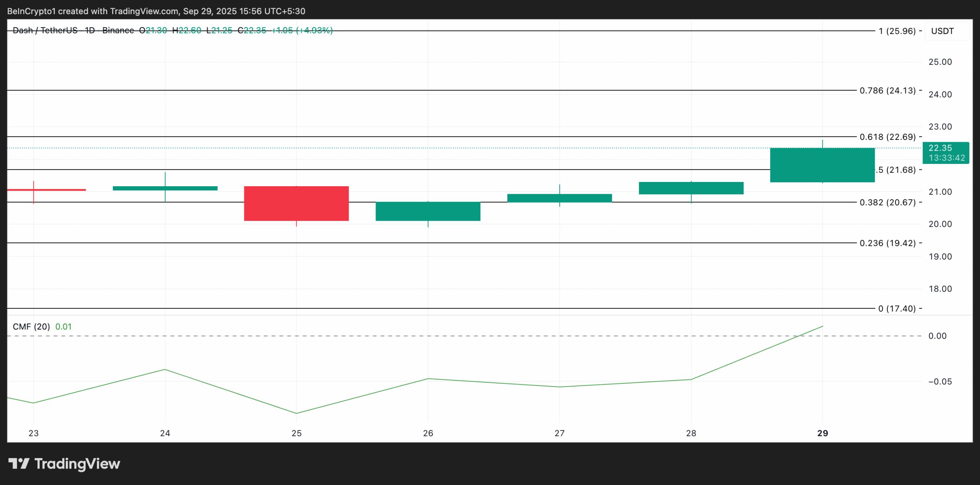
Task: Click the CMF (20) indicator label
Action: 31,327
